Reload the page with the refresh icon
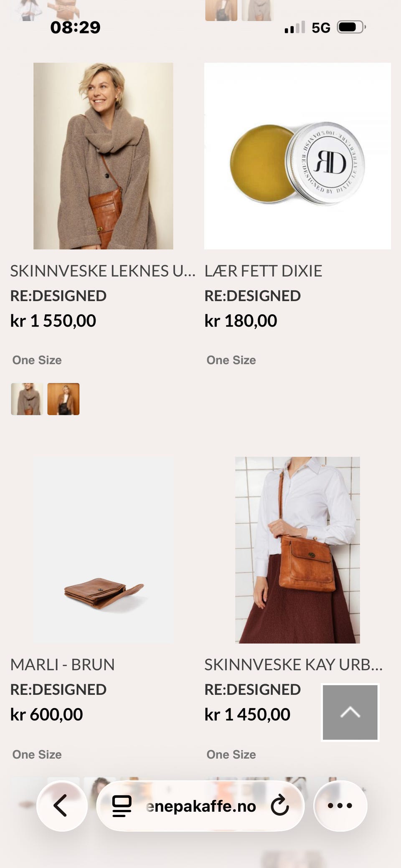 (280, 805)
